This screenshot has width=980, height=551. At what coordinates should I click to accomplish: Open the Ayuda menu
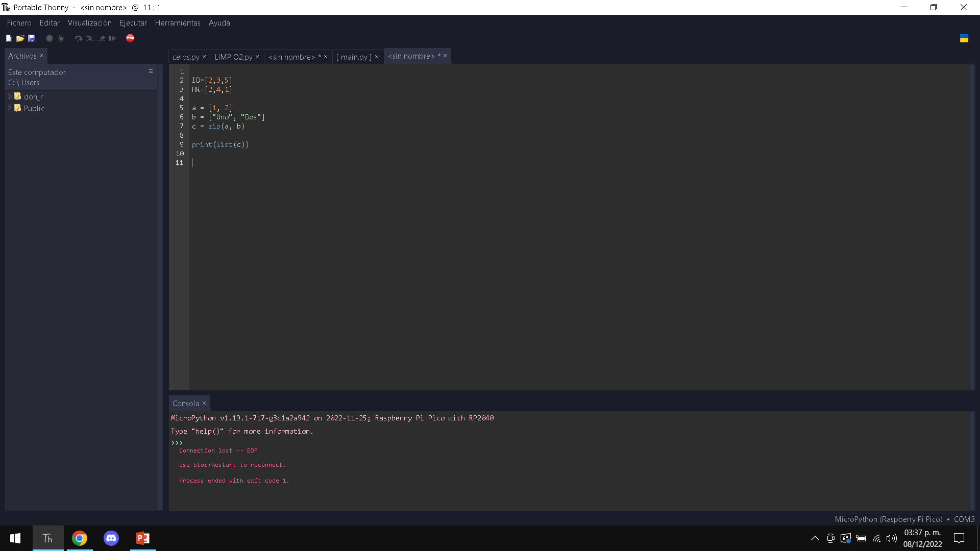click(219, 23)
